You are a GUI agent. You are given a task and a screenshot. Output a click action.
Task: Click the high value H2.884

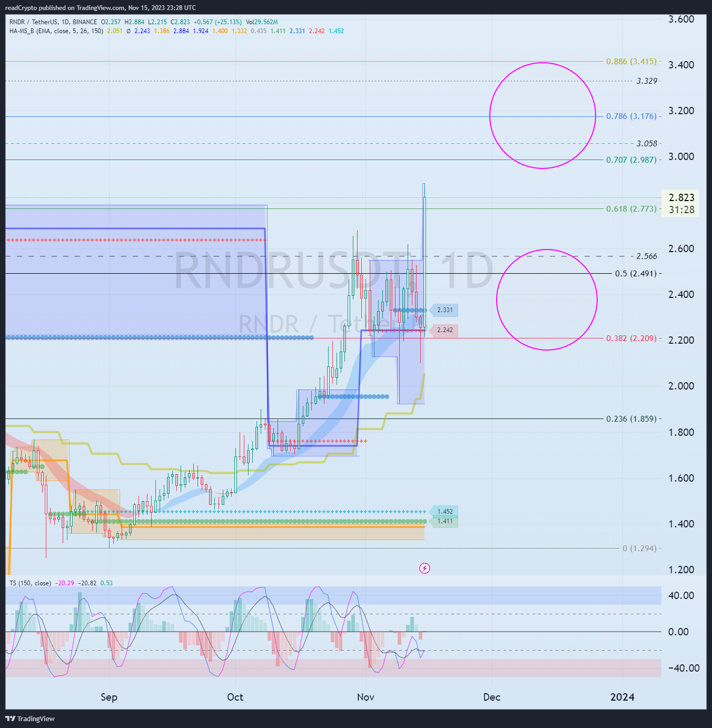134,22
